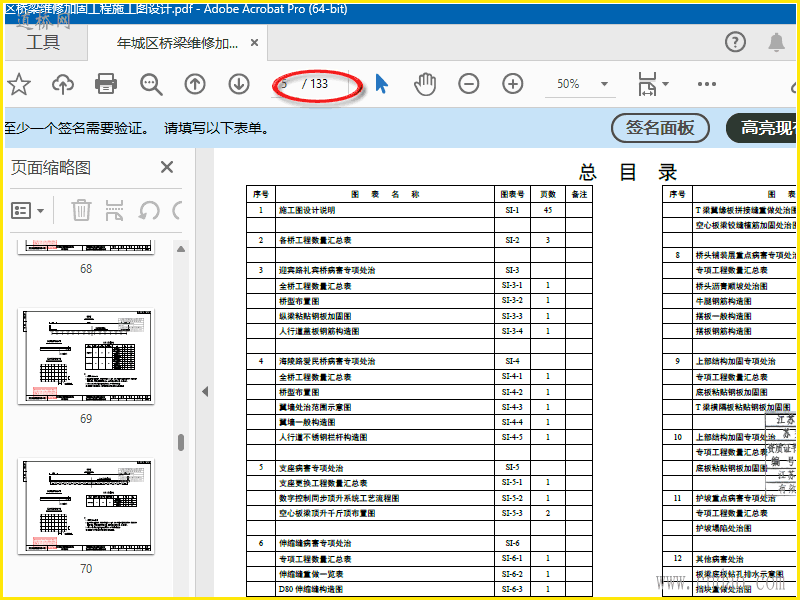Click the 其他病害处治 entry
This screenshot has height=600, width=800.
point(719,559)
